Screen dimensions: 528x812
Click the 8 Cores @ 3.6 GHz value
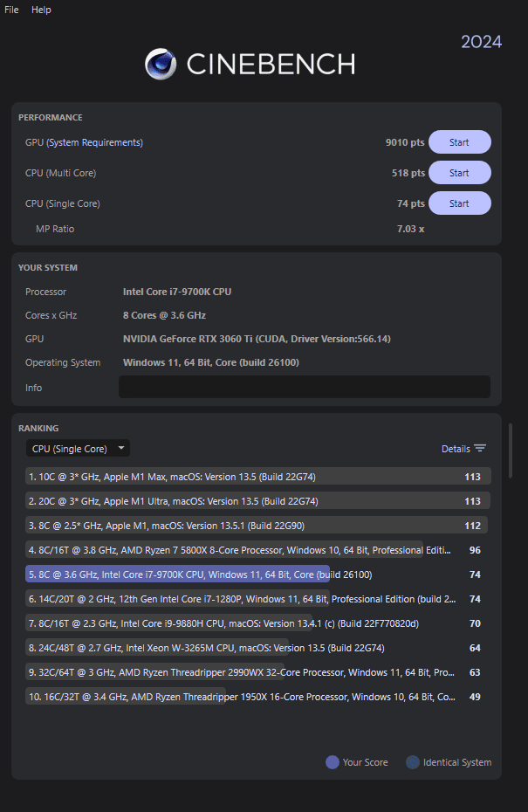click(x=164, y=315)
